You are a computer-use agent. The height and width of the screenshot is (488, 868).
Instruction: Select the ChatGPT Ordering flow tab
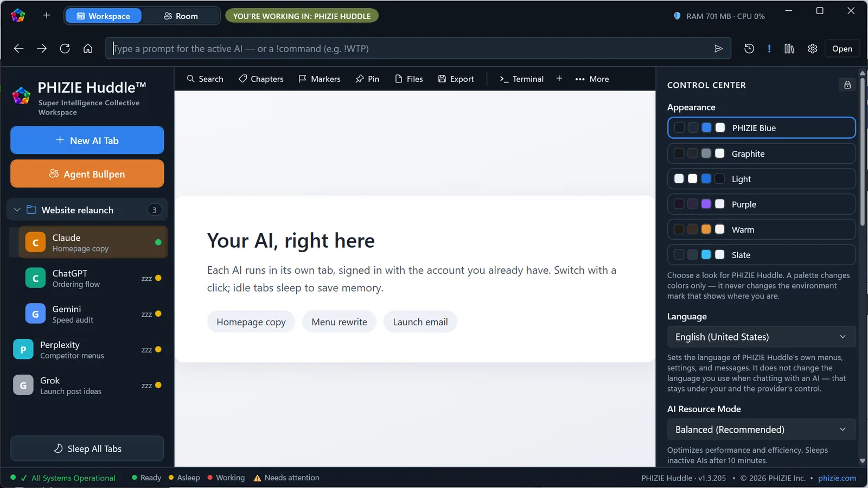click(93, 278)
